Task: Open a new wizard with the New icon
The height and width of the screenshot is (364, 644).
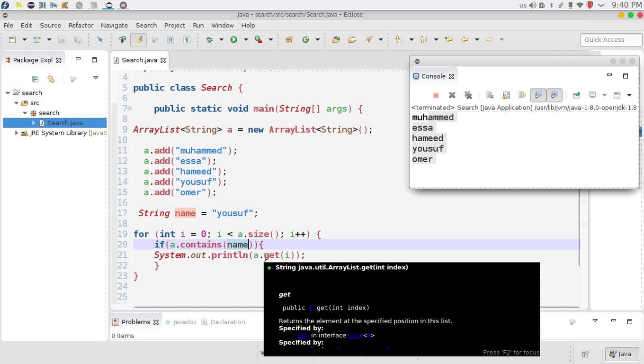Action: tap(12, 40)
